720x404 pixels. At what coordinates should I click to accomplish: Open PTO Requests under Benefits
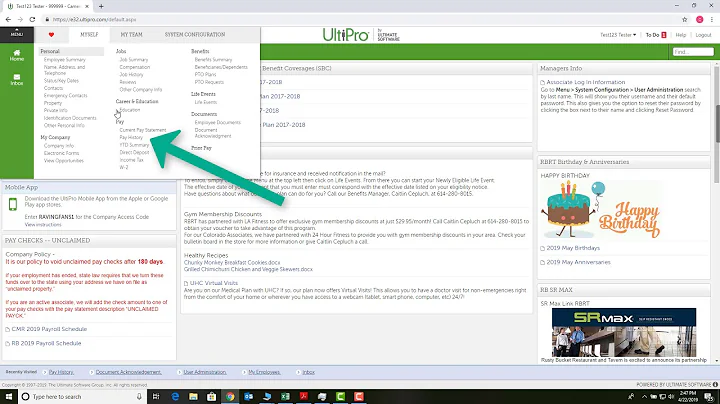[209, 82]
